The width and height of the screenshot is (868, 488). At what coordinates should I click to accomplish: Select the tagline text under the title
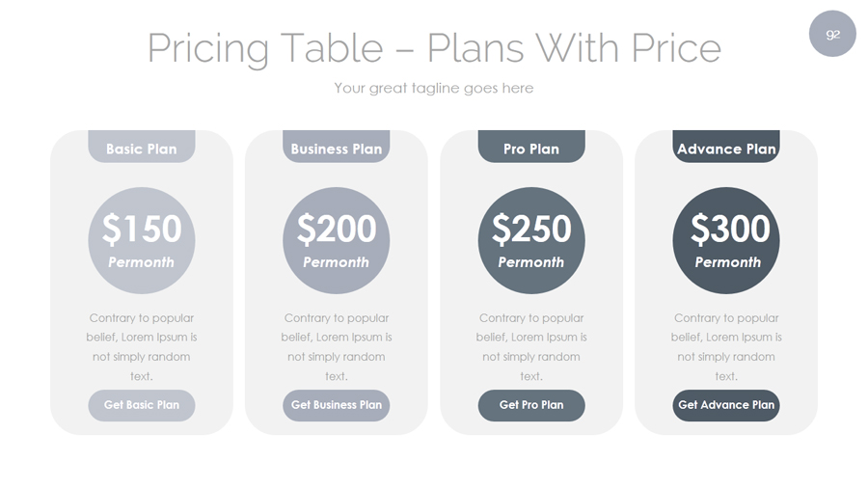(434, 88)
